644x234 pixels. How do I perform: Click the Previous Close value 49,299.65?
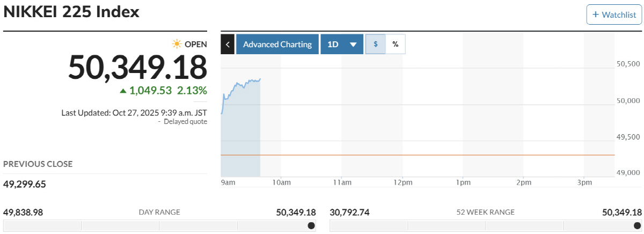point(25,184)
